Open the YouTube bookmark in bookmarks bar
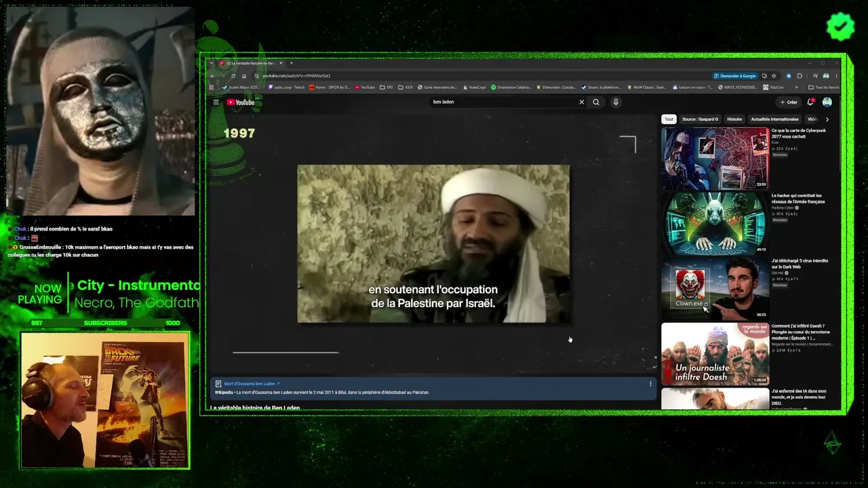The image size is (868, 488). coord(364,87)
